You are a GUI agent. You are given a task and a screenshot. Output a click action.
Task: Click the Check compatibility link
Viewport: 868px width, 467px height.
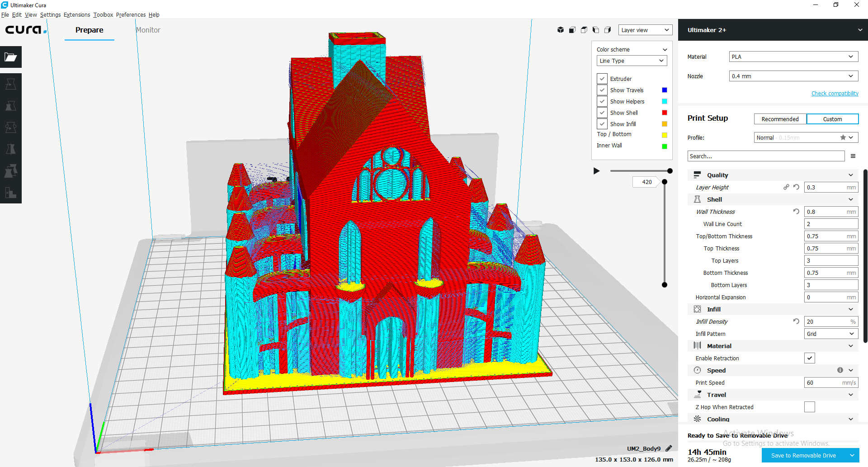[835, 94]
